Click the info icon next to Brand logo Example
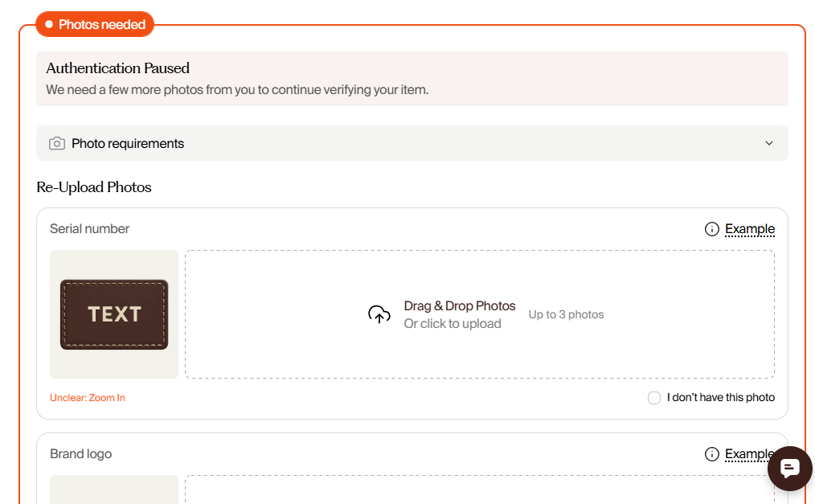 coord(711,454)
